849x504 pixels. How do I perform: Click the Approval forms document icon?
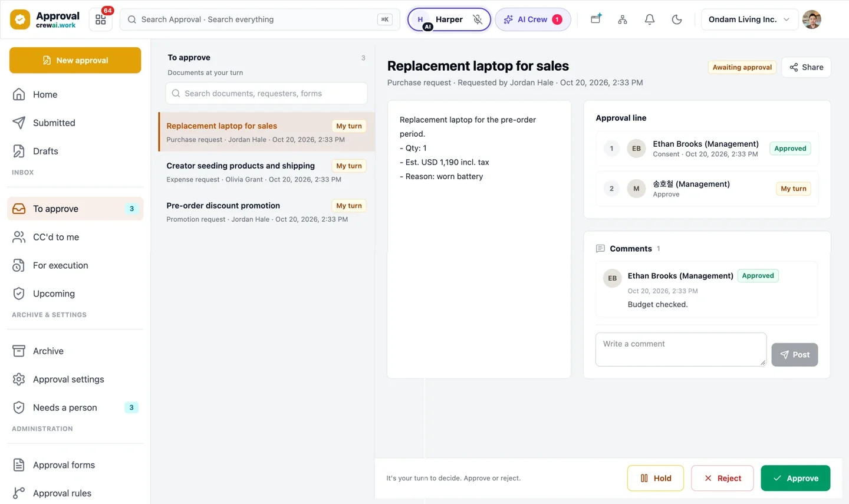pos(19,465)
